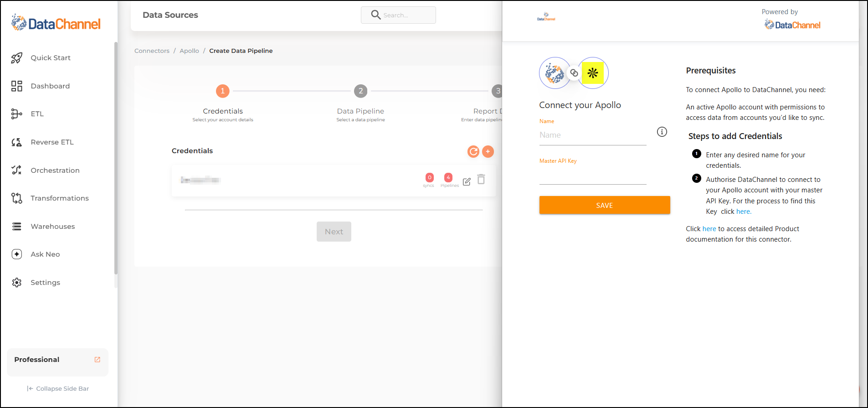Click the Search box
Screen dimensions: 868x408
pos(398,15)
